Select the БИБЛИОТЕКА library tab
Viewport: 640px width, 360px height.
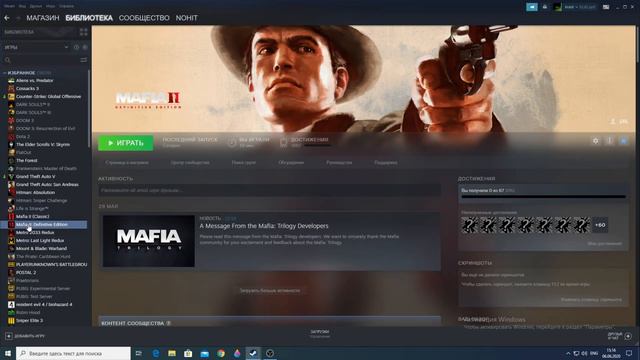(89, 18)
